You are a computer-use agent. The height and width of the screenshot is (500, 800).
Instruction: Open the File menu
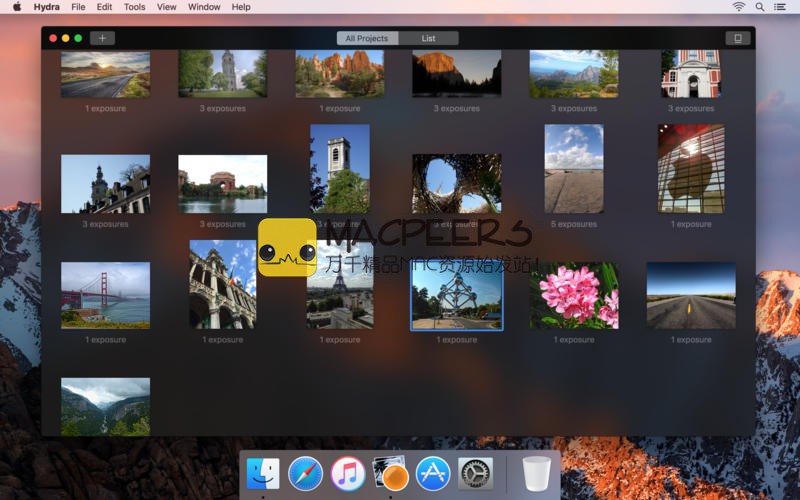click(78, 7)
